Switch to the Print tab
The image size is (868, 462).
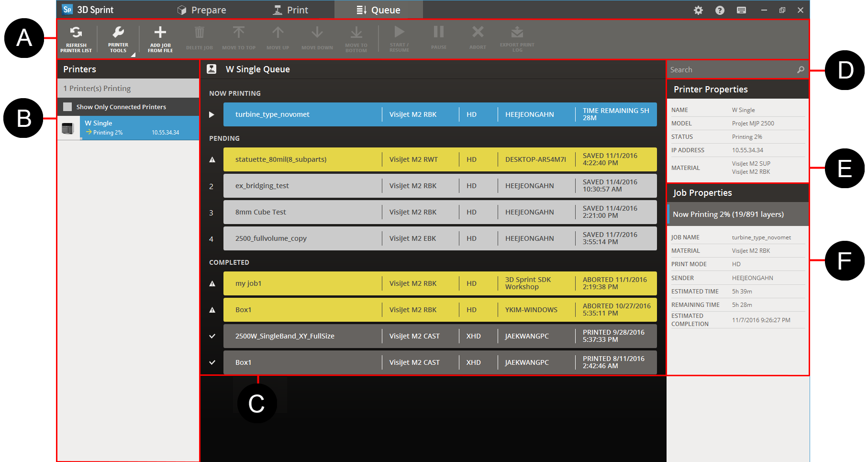(x=290, y=10)
